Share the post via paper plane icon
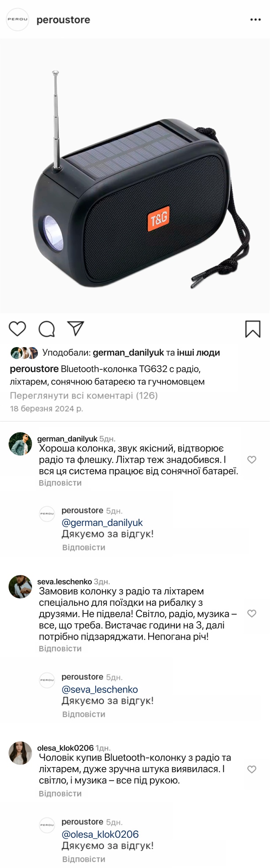 click(x=76, y=329)
